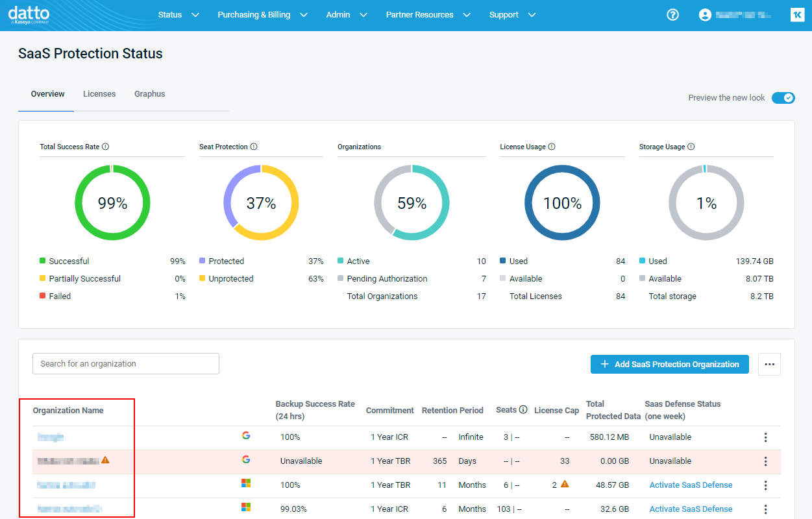Show info for License Usage
812x519 pixels.
(552, 147)
